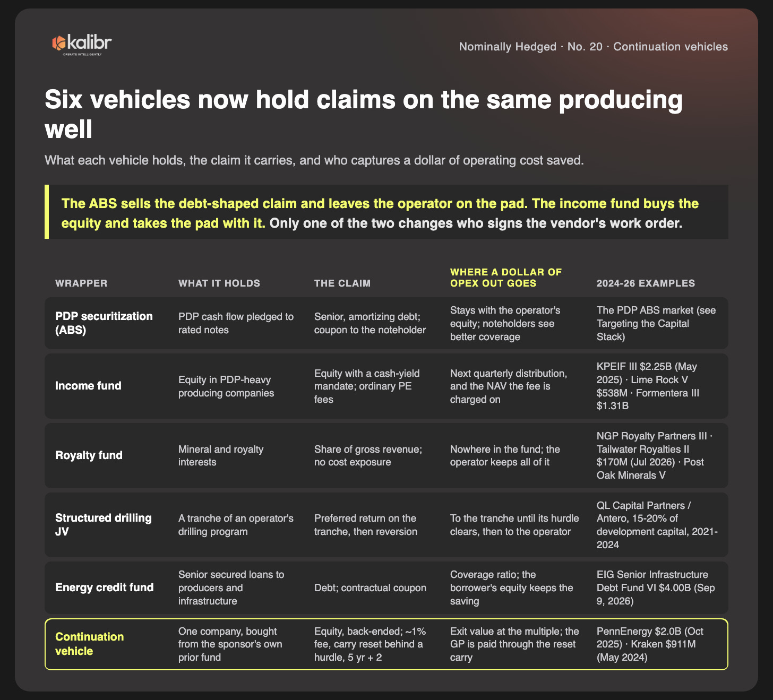The height and width of the screenshot is (700, 773).
Task: Click THE CLAIM column header
Action: [342, 283]
